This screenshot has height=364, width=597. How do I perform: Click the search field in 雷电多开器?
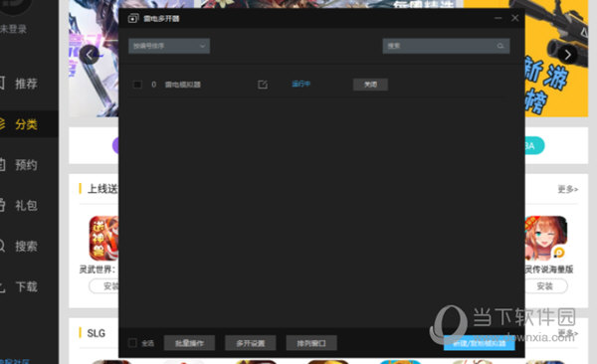point(446,46)
